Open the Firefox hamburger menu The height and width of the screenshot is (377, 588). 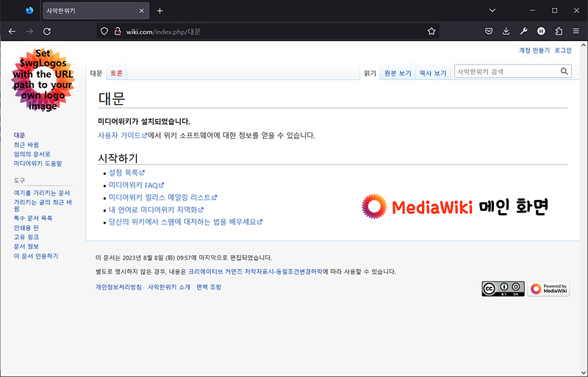point(576,32)
